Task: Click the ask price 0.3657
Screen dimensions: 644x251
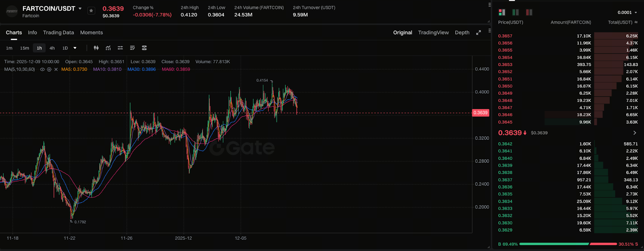Action: point(505,36)
